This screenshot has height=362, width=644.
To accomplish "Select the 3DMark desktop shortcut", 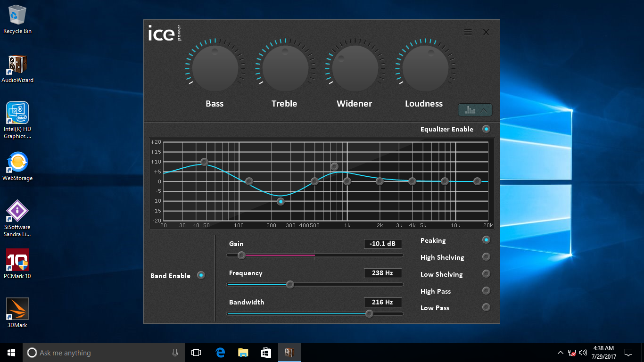I will point(17,313).
